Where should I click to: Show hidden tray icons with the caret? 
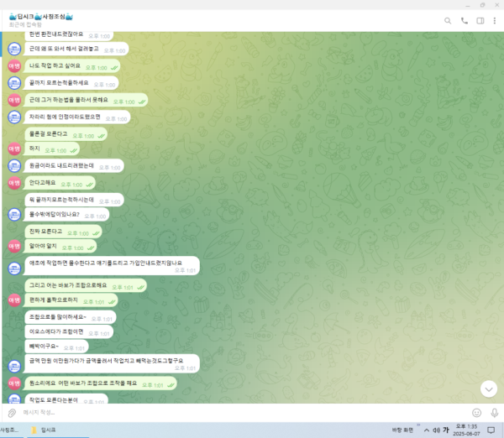(427, 430)
